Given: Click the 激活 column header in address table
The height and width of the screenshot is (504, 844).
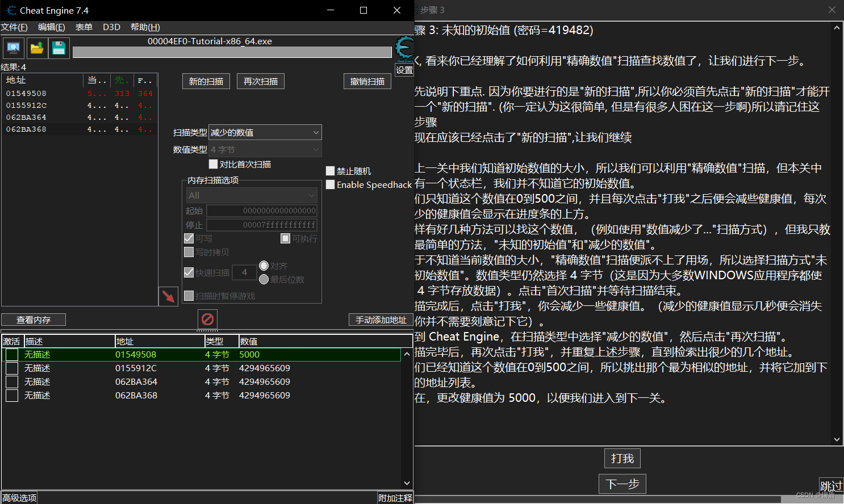Looking at the screenshot, I should pyautogui.click(x=12, y=341).
